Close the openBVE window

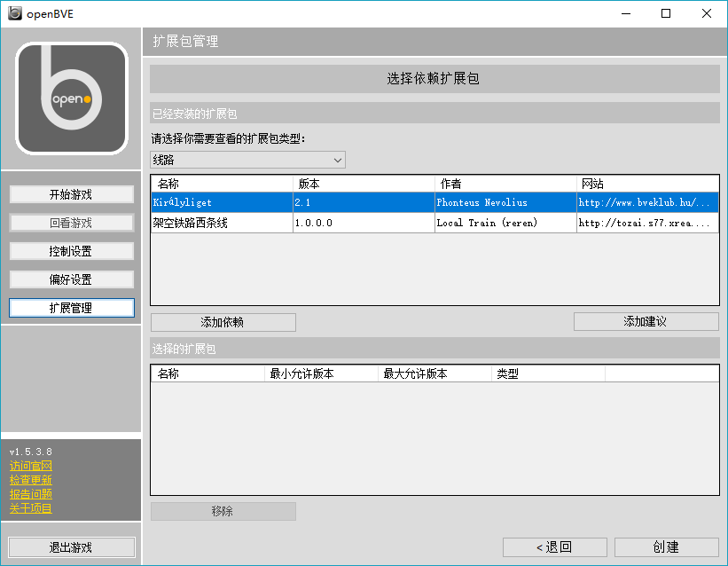[x=706, y=13]
